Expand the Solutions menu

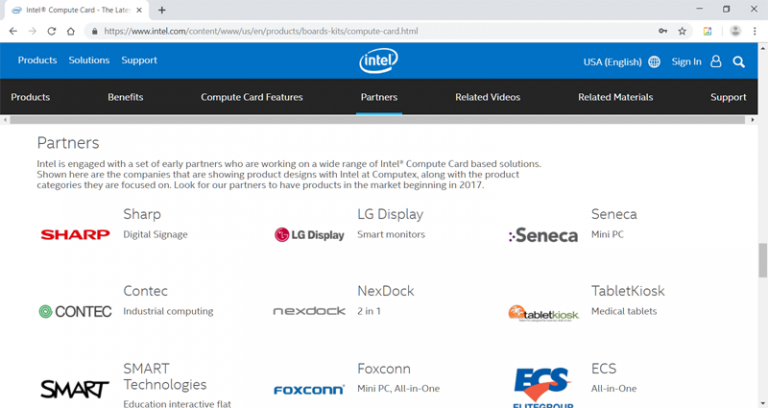click(x=89, y=61)
